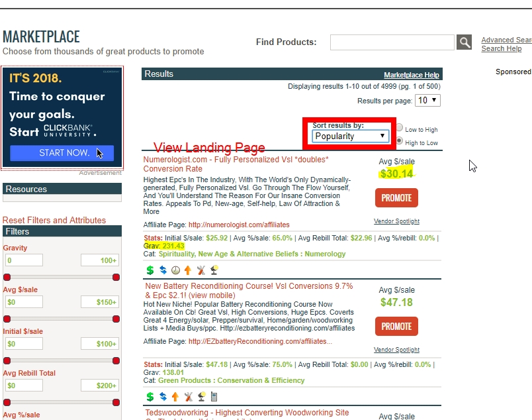Click Reset Filters and Attributes
This screenshot has width=532, height=420.
click(x=54, y=220)
